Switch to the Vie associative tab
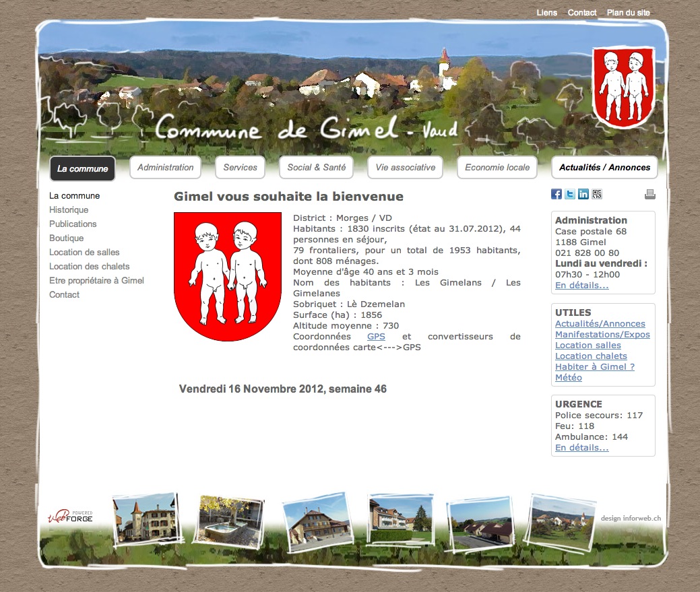The width and height of the screenshot is (700, 592). 405,167
